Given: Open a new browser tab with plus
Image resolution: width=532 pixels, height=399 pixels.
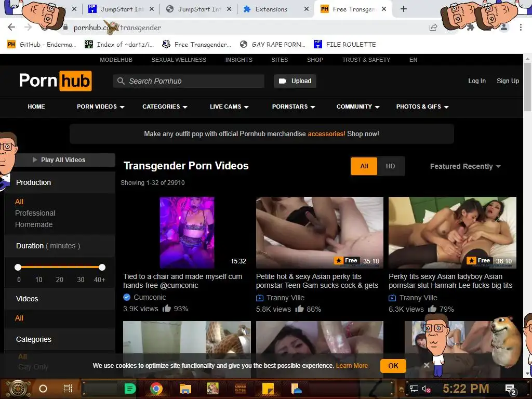Looking at the screenshot, I should (403, 9).
